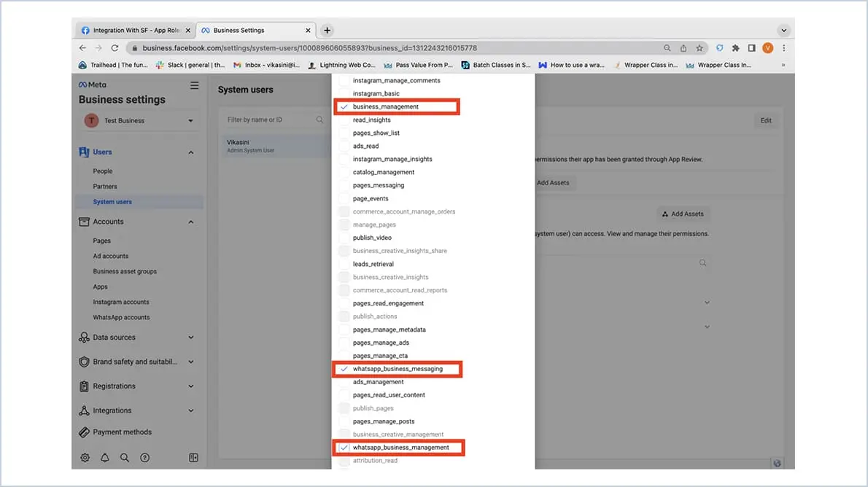Click the search icon in sidebar footer
This screenshot has width=868, height=487.
click(x=125, y=458)
